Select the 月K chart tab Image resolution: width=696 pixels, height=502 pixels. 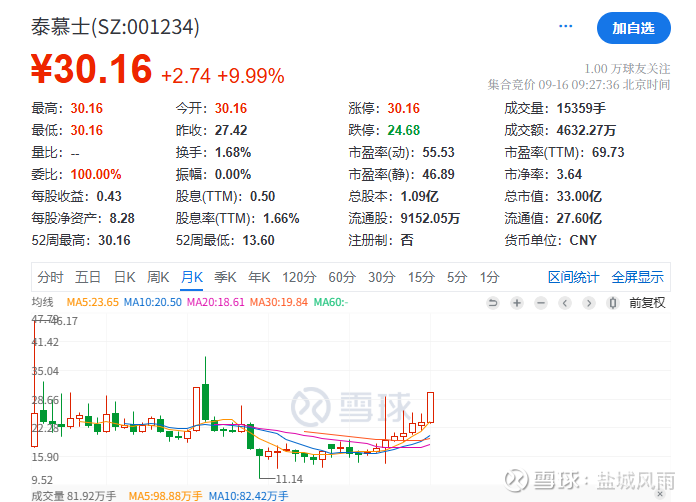pyautogui.click(x=192, y=277)
